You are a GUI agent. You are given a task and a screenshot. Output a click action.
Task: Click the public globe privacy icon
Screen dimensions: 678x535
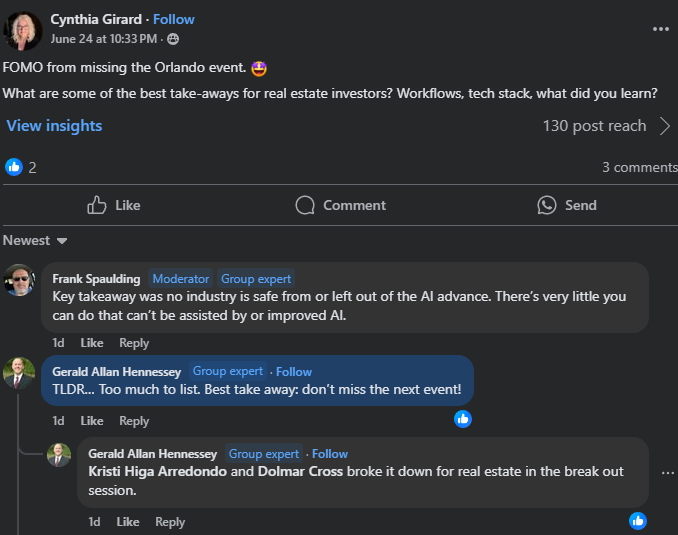pos(173,39)
